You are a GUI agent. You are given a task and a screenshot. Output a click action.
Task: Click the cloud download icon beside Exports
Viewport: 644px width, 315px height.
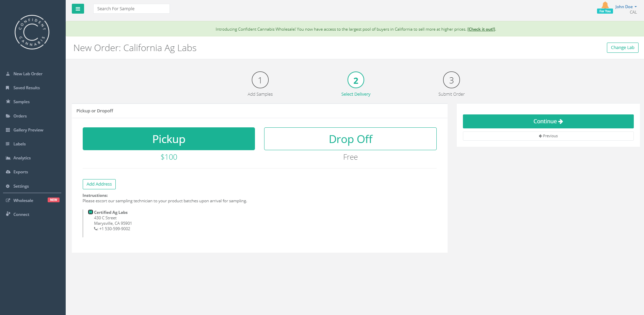click(8, 172)
